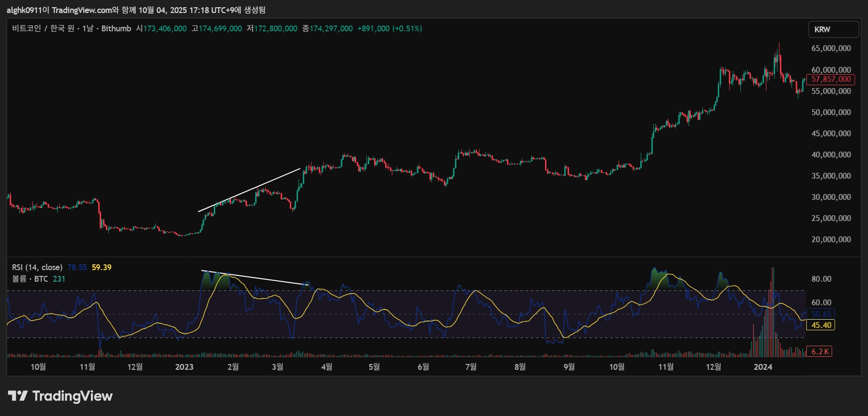Select the RSI (14, close) indicator legend

tap(37, 267)
